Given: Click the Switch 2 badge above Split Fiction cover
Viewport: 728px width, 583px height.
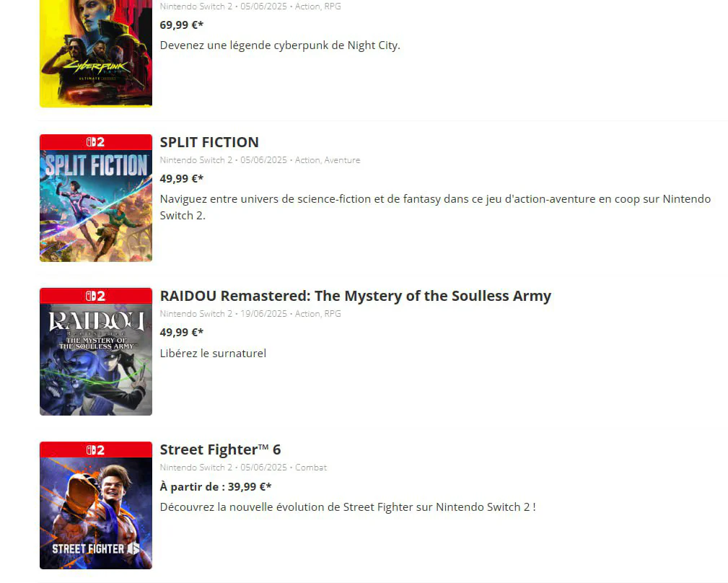Looking at the screenshot, I should 95,142.
